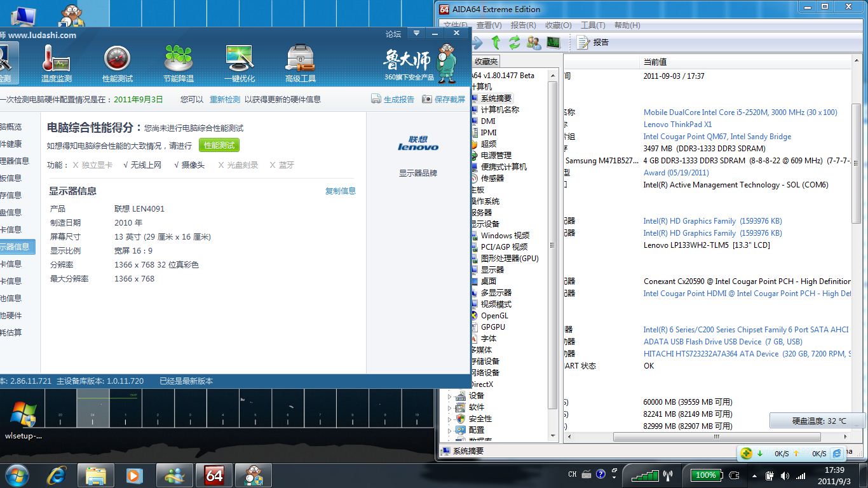The height and width of the screenshot is (488, 868).
Task: Click AIDA64 up-level green arrow
Action: pyautogui.click(x=496, y=43)
